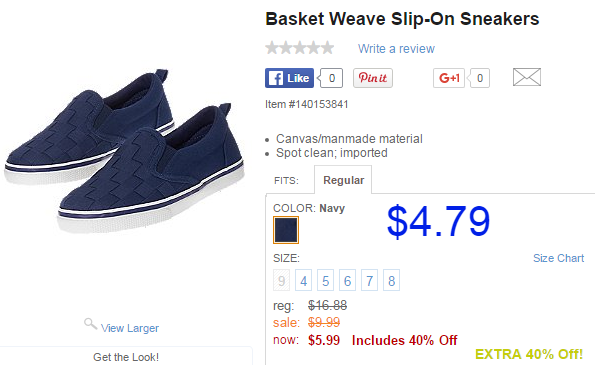This screenshot has height=365, width=595.
Task: Click the Pin it Pinterest button
Action: coord(373,78)
